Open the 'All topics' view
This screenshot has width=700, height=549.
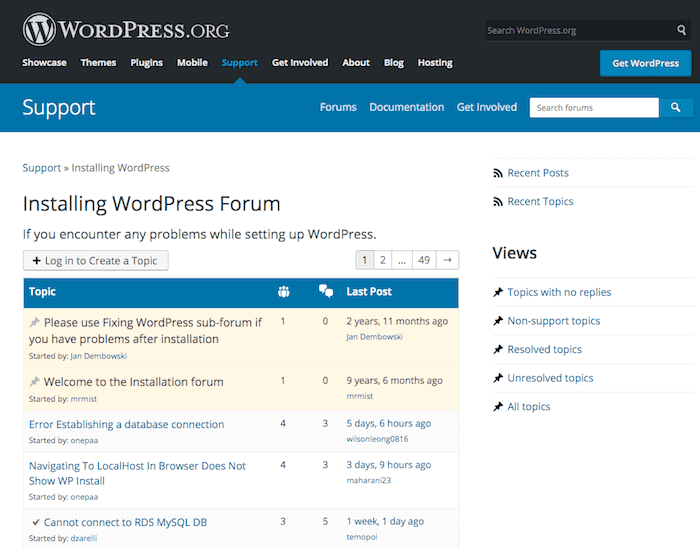(x=529, y=406)
